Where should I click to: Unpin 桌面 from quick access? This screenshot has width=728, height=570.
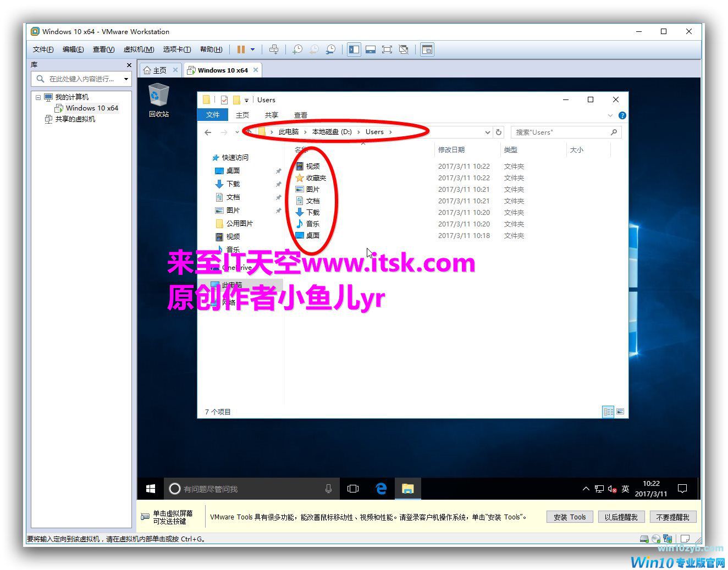pos(278,171)
